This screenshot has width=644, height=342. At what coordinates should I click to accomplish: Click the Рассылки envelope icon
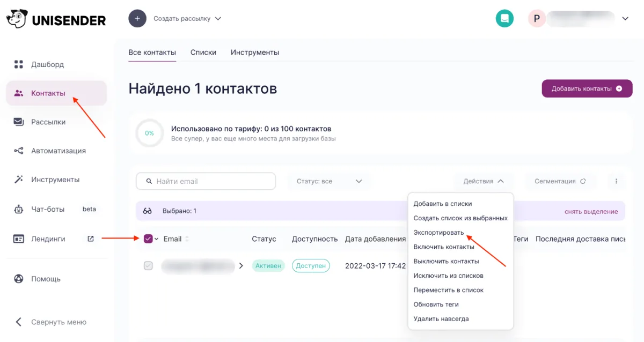point(19,122)
